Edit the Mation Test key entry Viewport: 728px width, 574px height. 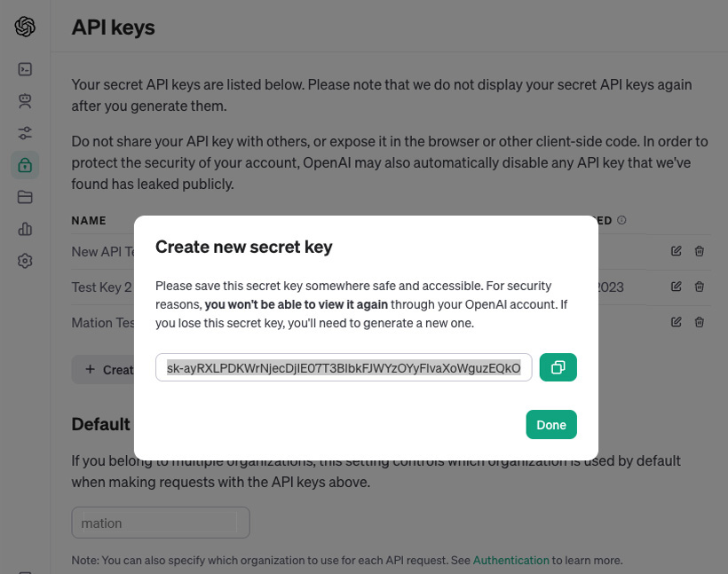pyautogui.click(x=676, y=321)
